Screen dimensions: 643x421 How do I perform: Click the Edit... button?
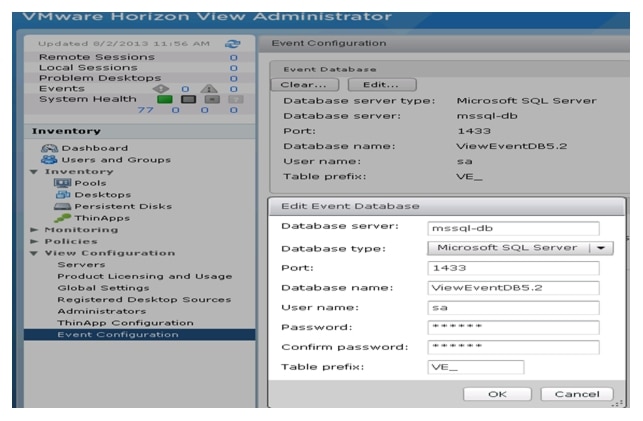[382, 85]
